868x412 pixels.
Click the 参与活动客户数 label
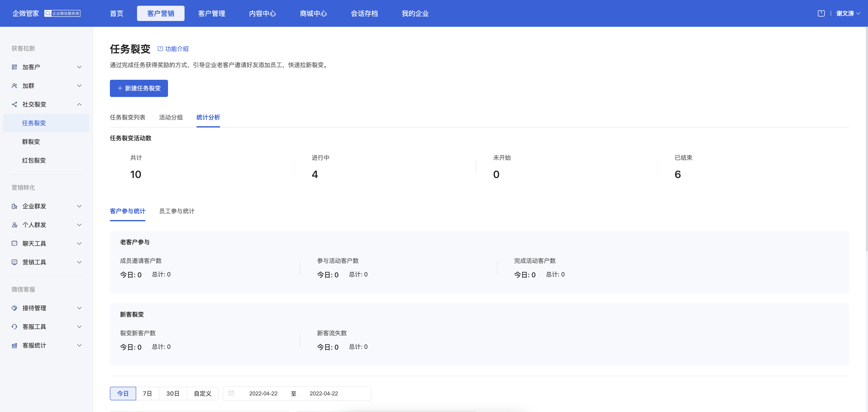click(338, 261)
